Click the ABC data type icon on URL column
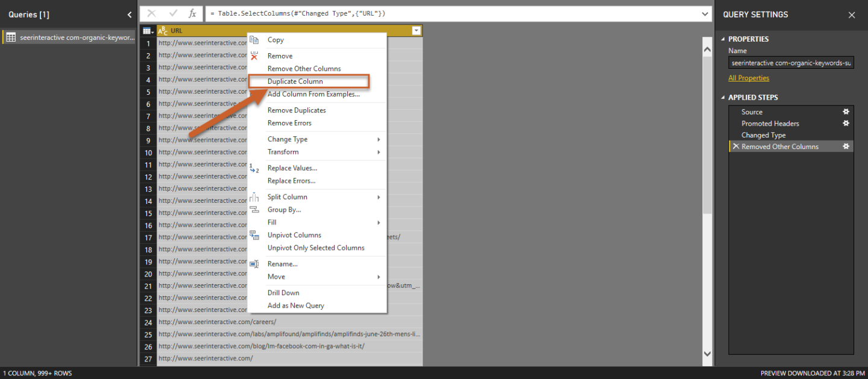The height and width of the screenshot is (379, 868). pos(163,31)
